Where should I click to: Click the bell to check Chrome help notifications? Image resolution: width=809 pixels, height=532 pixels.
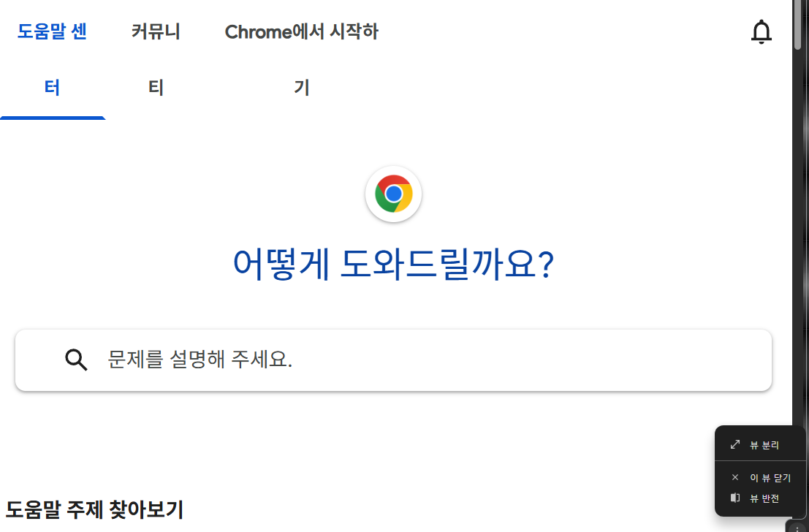pos(761,31)
